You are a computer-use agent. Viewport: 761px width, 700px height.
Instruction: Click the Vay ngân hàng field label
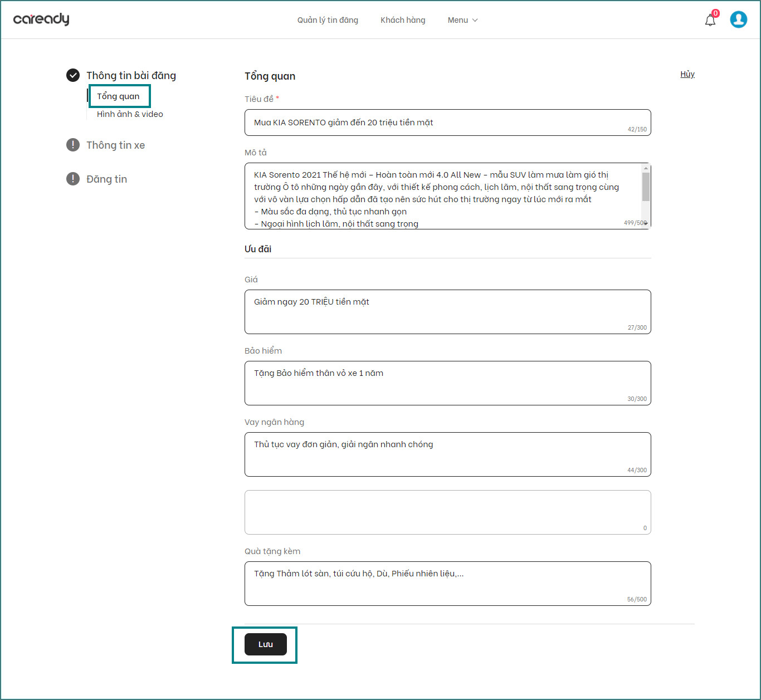(x=274, y=422)
